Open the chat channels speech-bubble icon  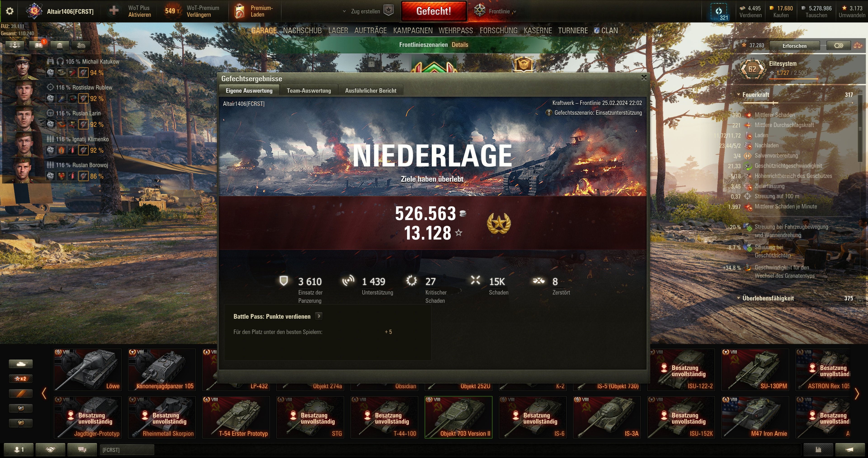(x=82, y=449)
